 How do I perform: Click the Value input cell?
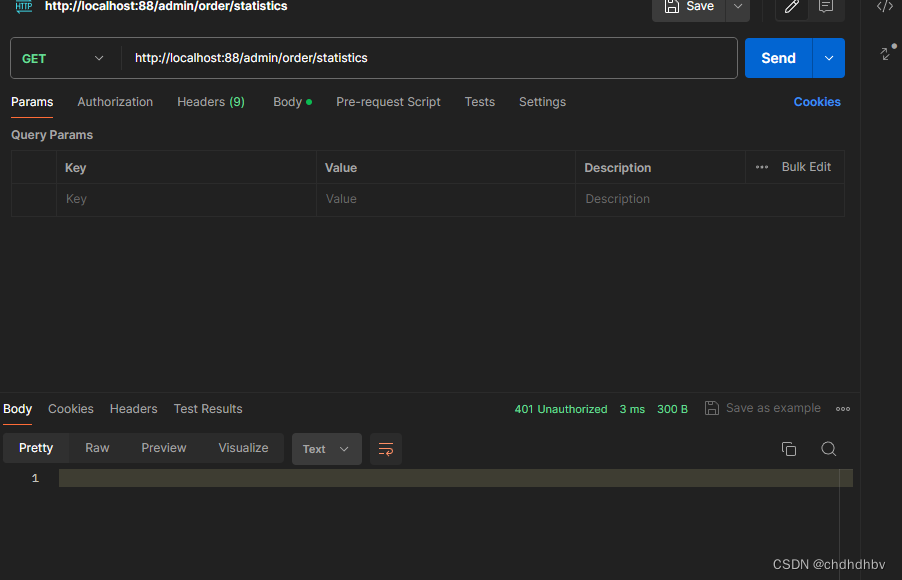[x=446, y=199]
